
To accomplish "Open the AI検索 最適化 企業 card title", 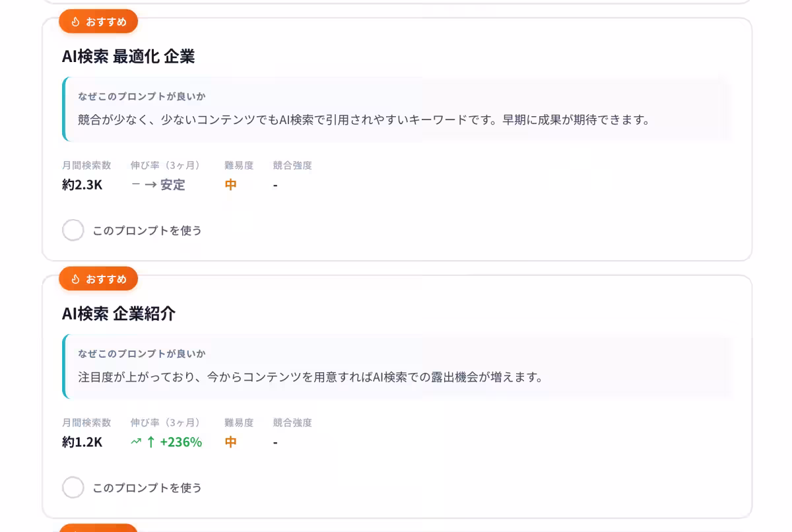I will (129, 57).
